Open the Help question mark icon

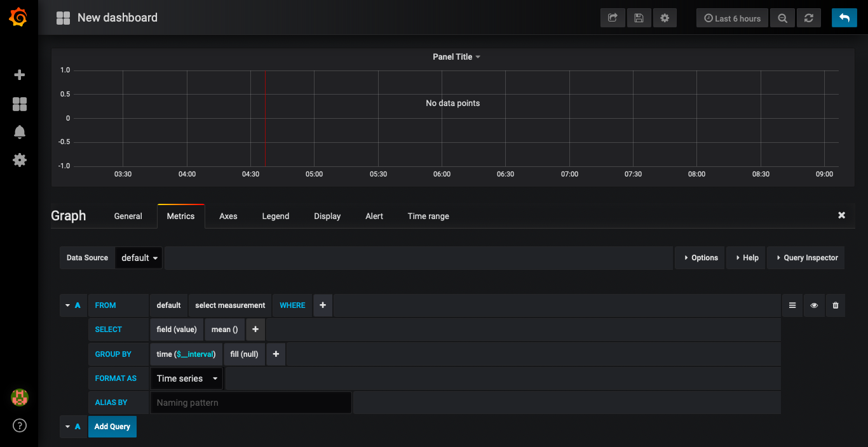tap(19, 425)
